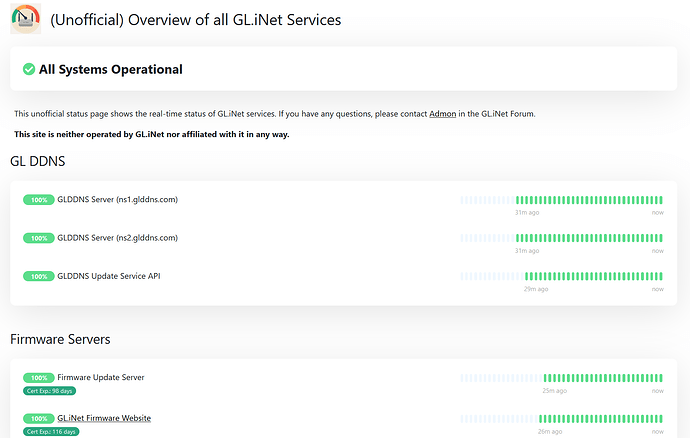Click the Cert Exp. 98 days tag
Image resolution: width=690 pixels, height=438 pixels.
pos(49,391)
